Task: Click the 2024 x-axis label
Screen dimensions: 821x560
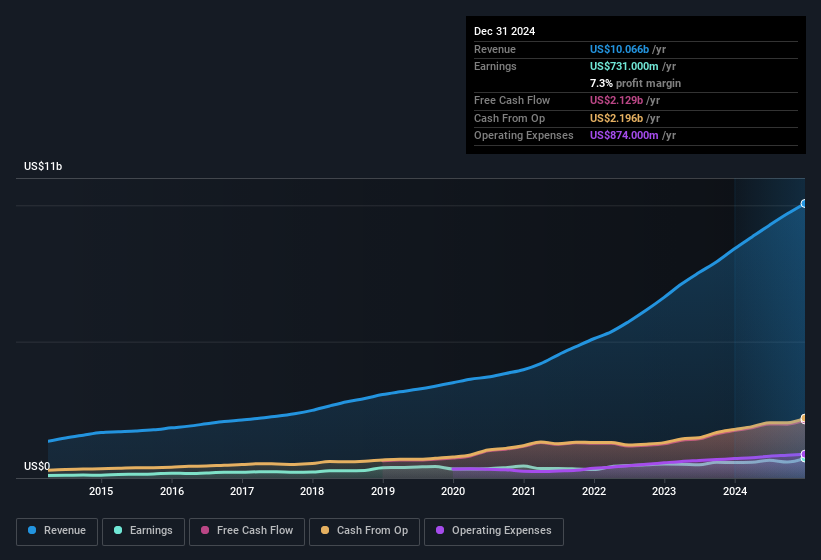Action: coord(735,491)
